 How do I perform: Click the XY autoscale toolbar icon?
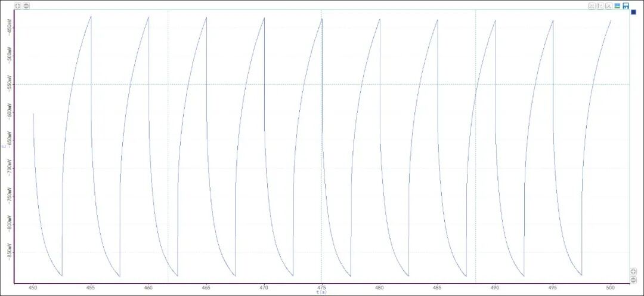(x=592, y=6)
